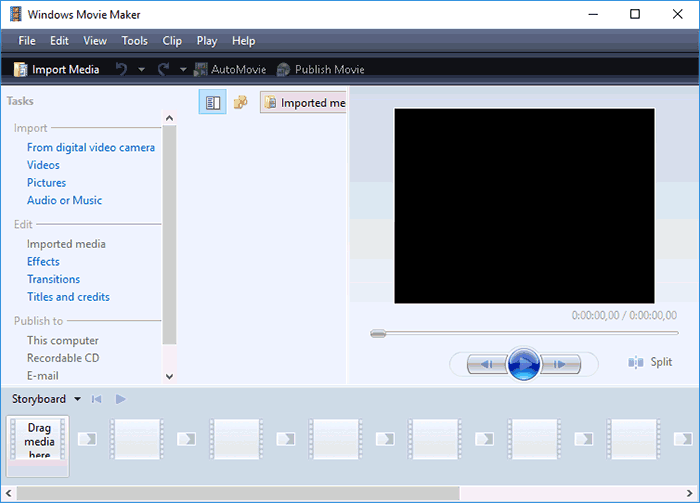The width and height of the screenshot is (700, 503).
Task: Open the Redo history dropdown arrow
Action: click(183, 70)
